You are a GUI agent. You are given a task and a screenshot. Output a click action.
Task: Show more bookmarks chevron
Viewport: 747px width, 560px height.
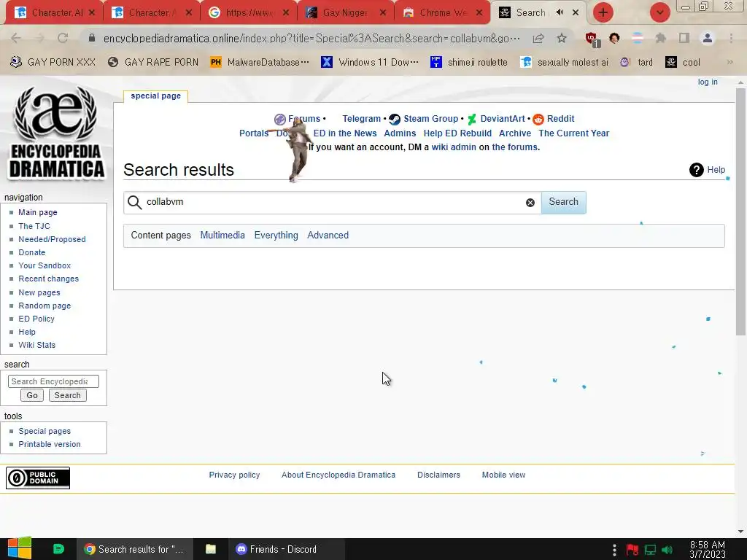729,62
